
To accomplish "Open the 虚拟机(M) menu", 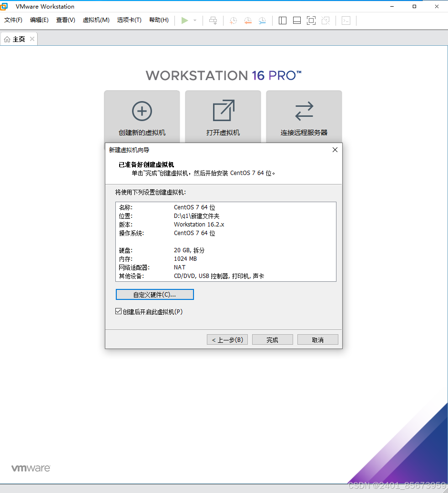I will point(96,20).
